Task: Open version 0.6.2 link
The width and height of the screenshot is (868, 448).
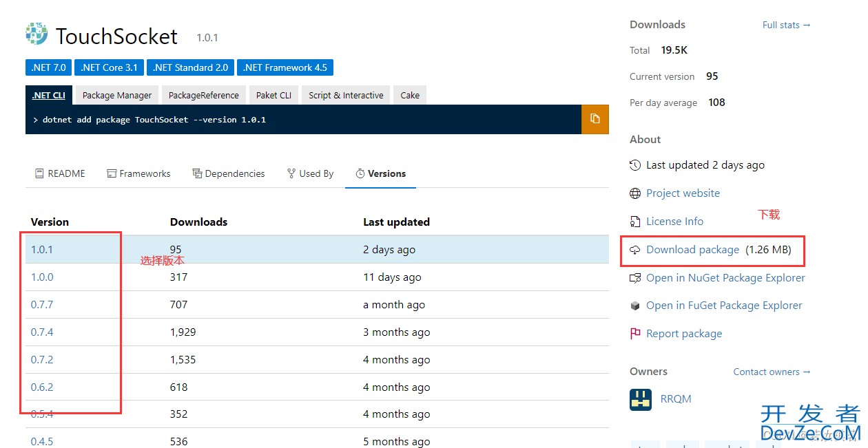Action: [x=42, y=387]
